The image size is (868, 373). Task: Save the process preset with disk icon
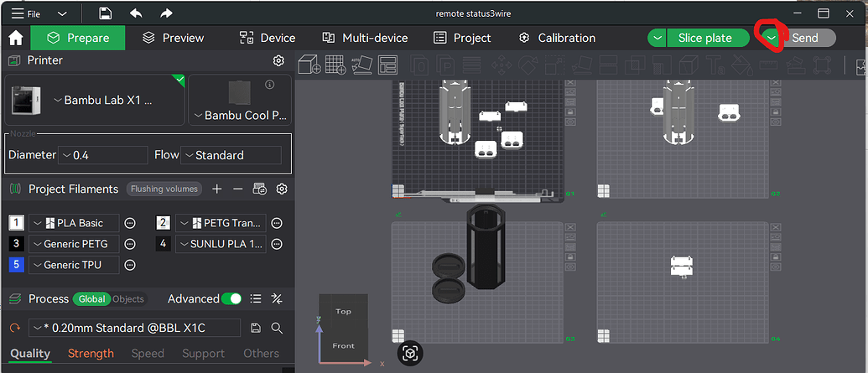click(256, 329)
